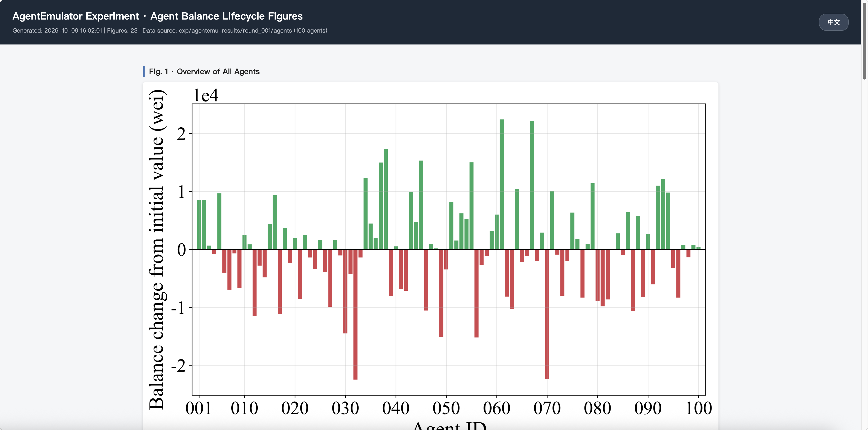Click the x-axis label '020'
The height and width of the screenshot is (430, 868).
295,408
